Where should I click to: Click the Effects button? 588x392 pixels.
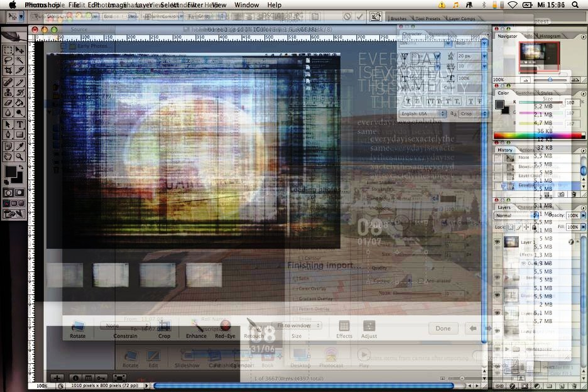click(344, 330)
